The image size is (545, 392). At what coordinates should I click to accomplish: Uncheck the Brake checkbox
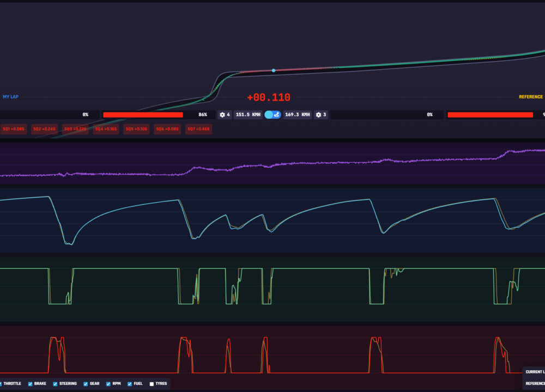pyautogui.click(x=31, y=384)
